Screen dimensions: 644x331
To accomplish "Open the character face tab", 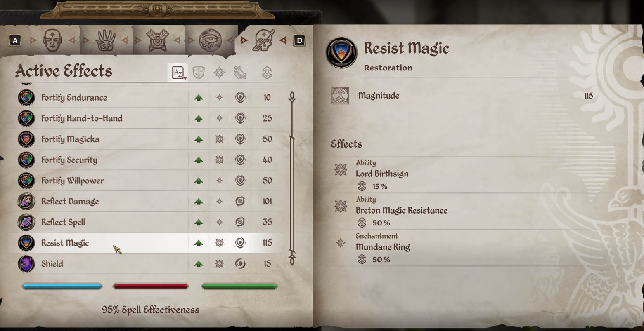I will pos(53,40).
